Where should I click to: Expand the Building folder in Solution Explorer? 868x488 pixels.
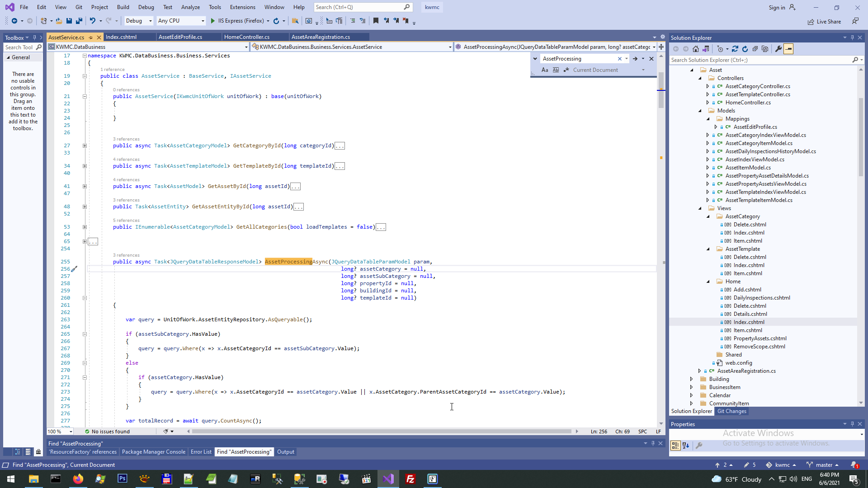(691, 379)
